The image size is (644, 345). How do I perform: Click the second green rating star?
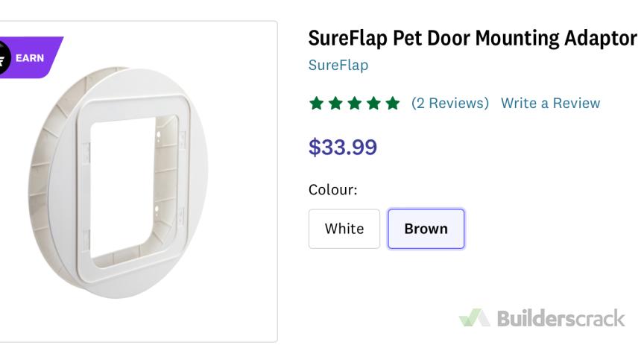(x=335, y=103)
